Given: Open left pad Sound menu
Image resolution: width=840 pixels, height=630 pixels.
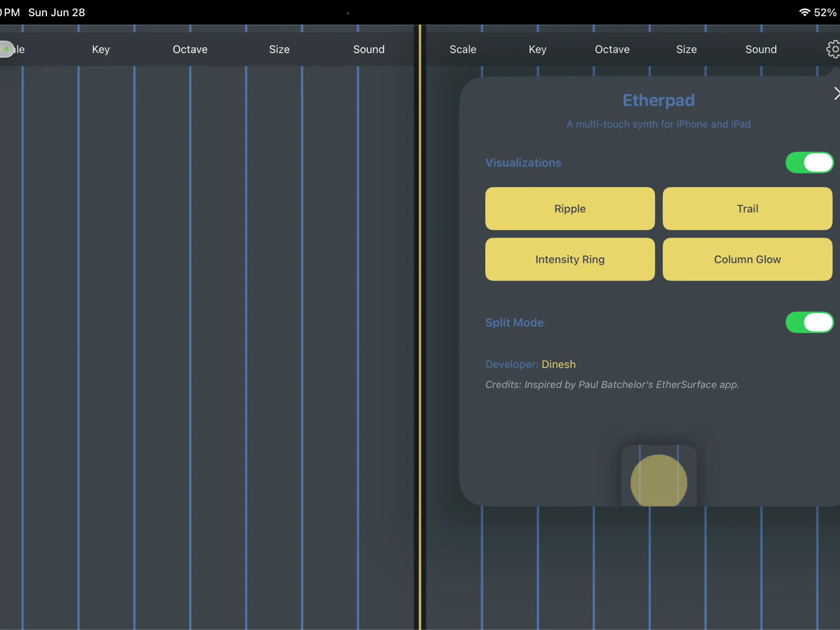Looking at the screenshot, I should [x=369, y=49].
